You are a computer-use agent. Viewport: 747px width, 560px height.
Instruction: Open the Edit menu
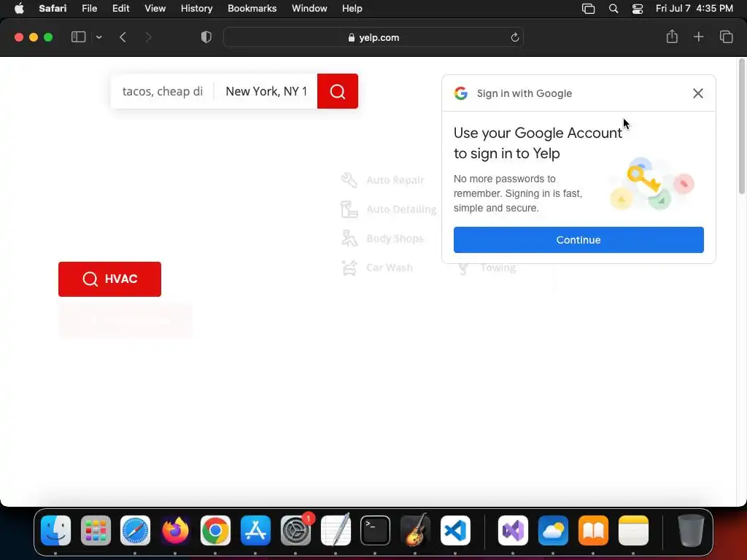click(120, 8)
